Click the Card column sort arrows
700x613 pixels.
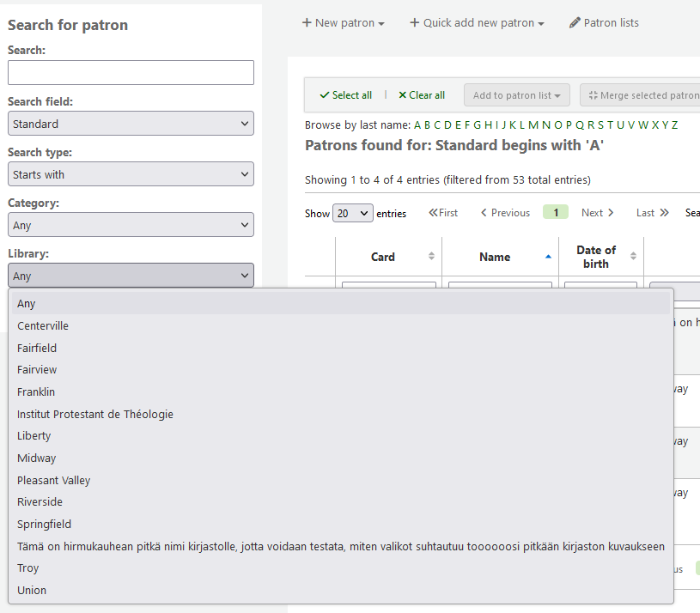(431, 257)
